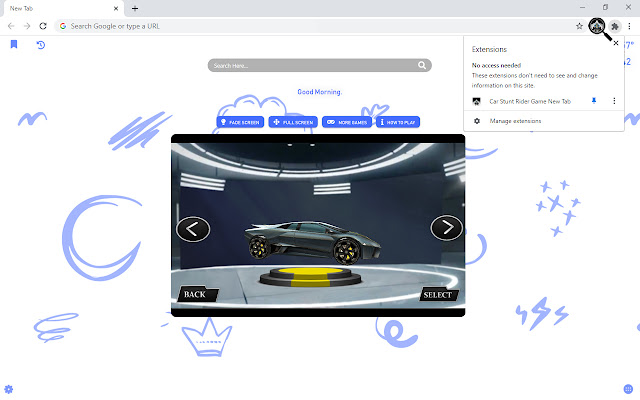
Task: Unpin Car Stunt Rider Game New Tab extension
Action: 594,101
